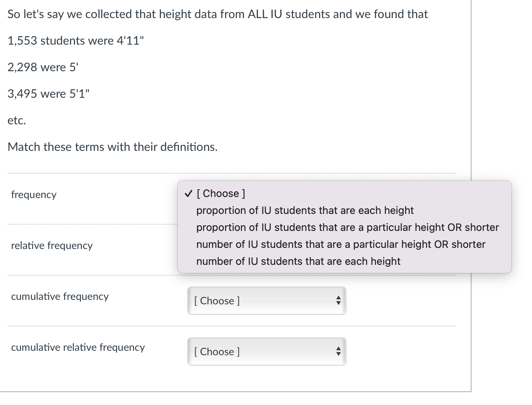Choose 'number of IU students that are a particular height OR shorter'
This screenshot has width=532, height=405.
click(341, 244)
